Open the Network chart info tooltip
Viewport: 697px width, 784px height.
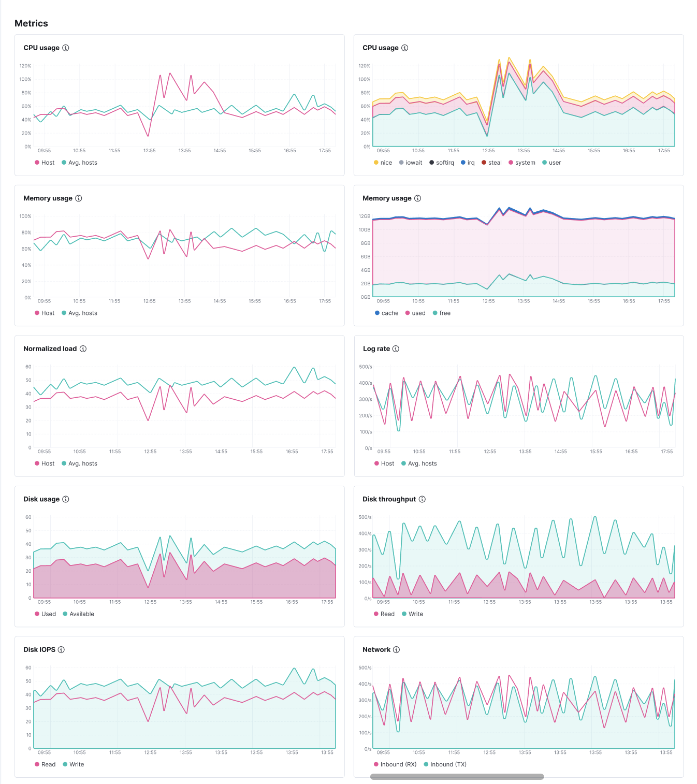coord(396,649)
